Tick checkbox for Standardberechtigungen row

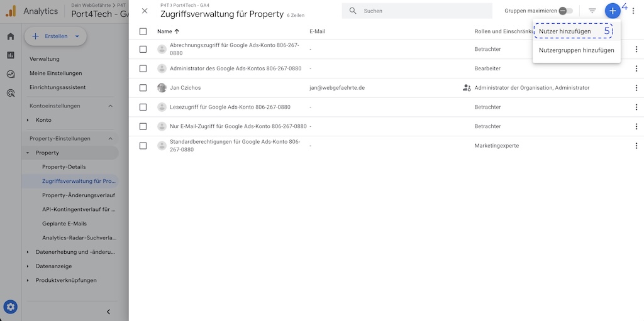143,146
